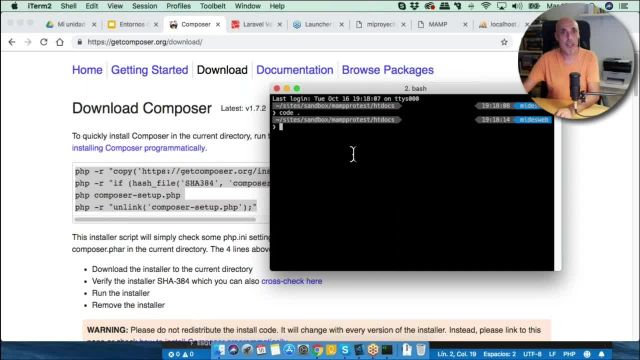640x360 pixels.
Task: Open the Help menu
Action: point(277,6)
